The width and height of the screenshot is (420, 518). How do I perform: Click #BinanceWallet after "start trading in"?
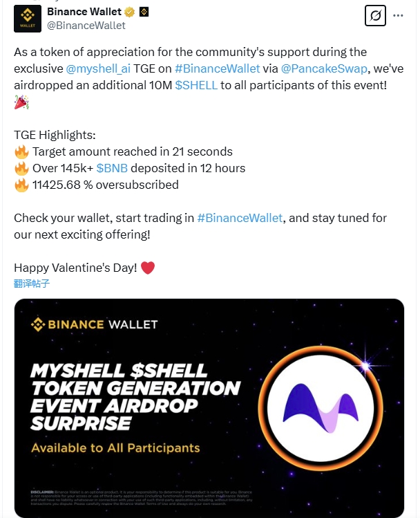click(x=240, y=218)
